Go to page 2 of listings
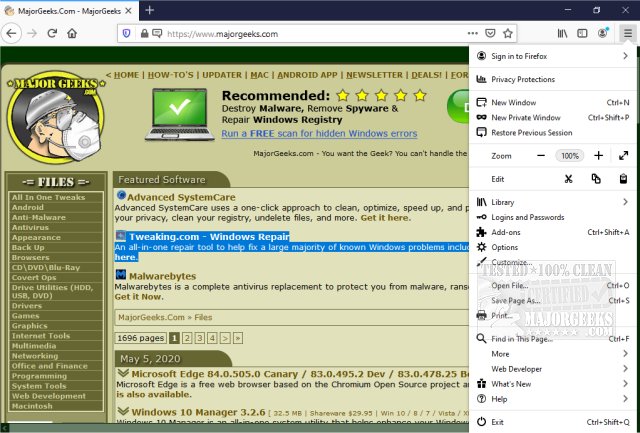Image resolution: width=640 pixels, height=433 pixels. (187, 338)
